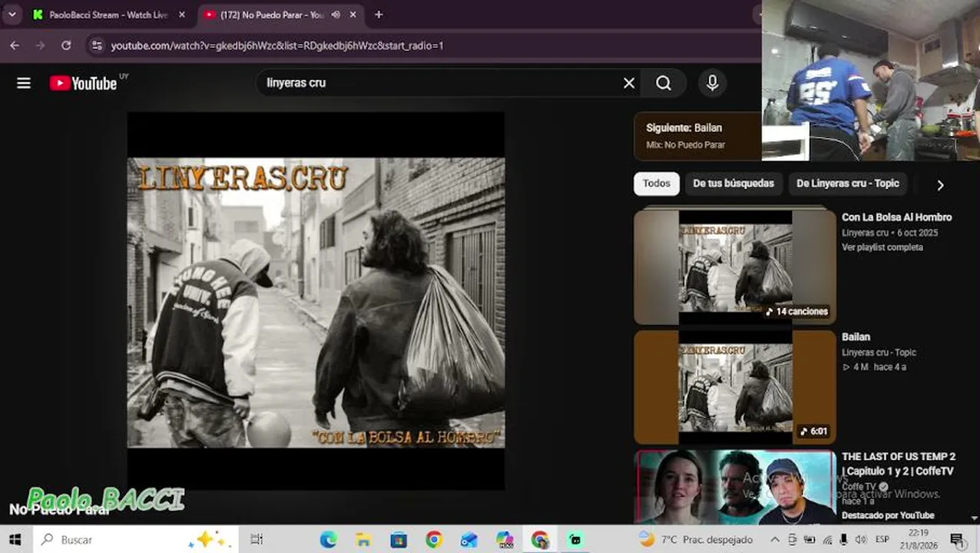Open the green bot app in taskbar
The height and width of the screenshot is (553, 980).
click(x=575, y=539)
